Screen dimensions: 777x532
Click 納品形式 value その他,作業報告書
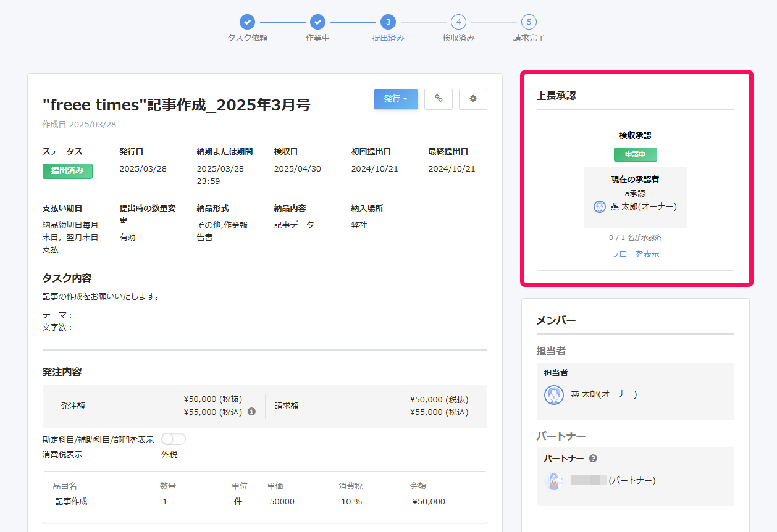click(x=222, y=231)
